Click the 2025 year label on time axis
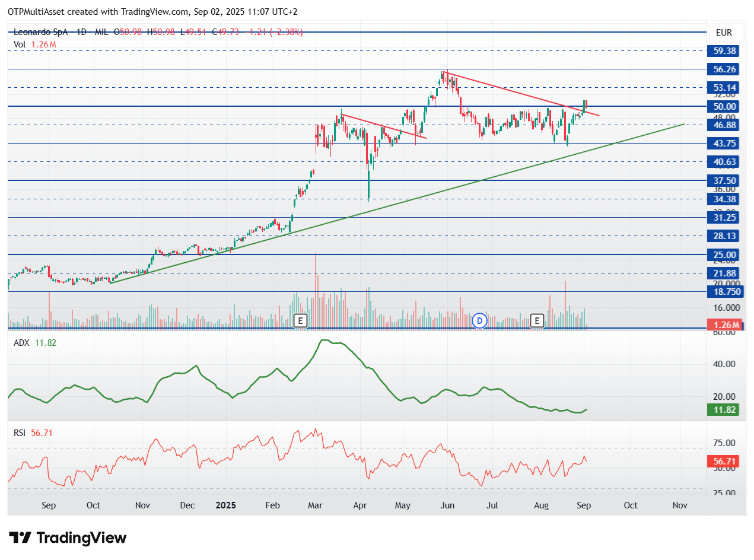Viewport: 754px width, 560px height. tap(226, 505)
